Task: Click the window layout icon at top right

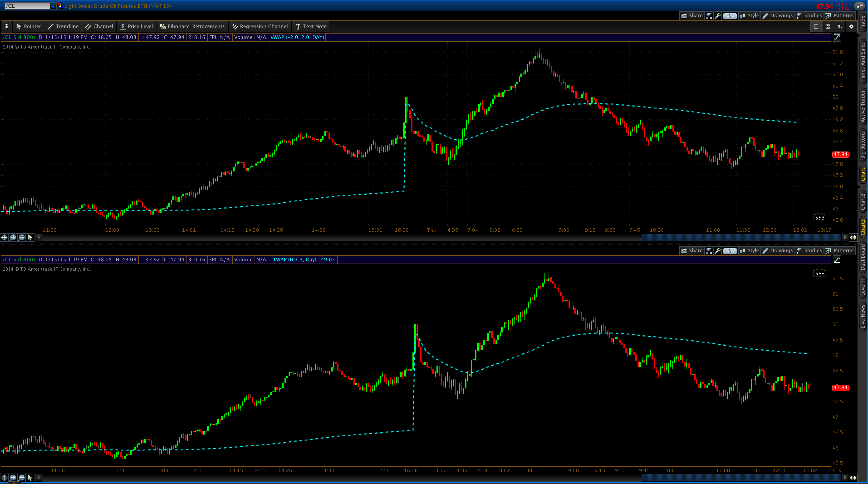Action: [860, 6]
